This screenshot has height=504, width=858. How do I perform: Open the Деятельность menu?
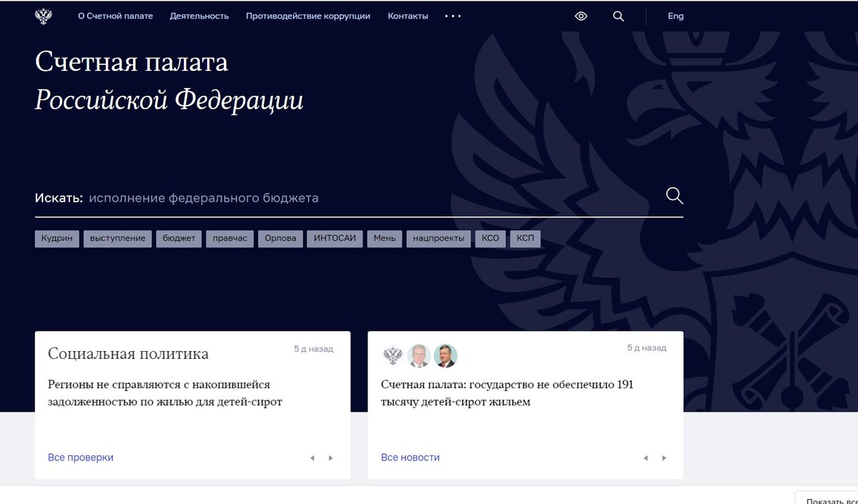(x=199, y=16)
